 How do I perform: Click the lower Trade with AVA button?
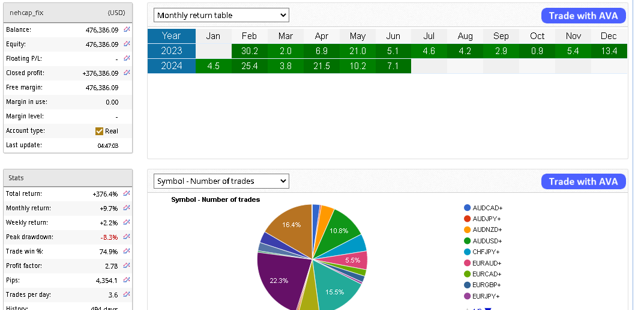(x=583, y=181)
